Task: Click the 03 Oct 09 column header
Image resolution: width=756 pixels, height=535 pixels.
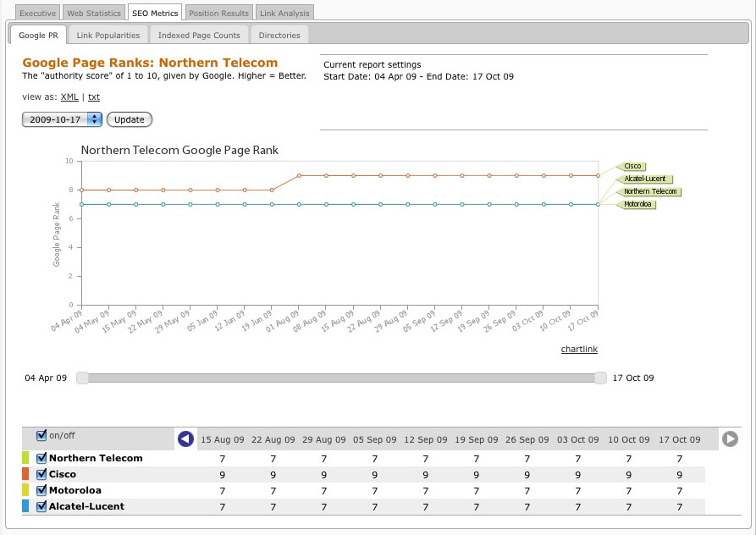Action: 578,439
